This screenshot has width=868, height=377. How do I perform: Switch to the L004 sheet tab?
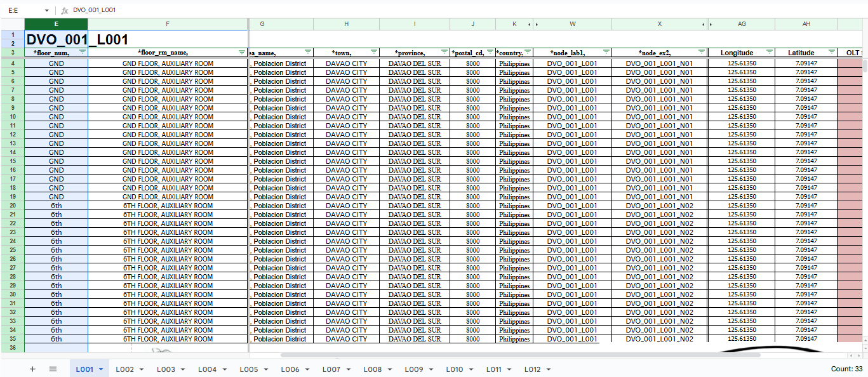[207, 369]
